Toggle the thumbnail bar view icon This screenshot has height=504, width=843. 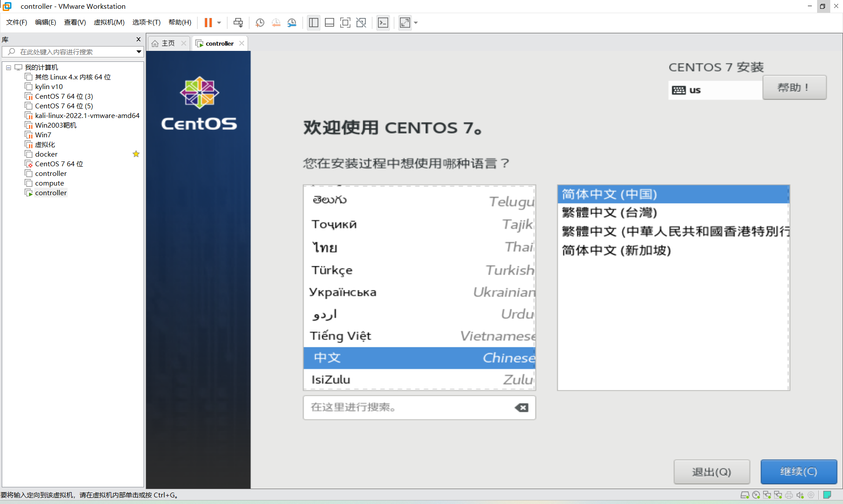(329, 22)
